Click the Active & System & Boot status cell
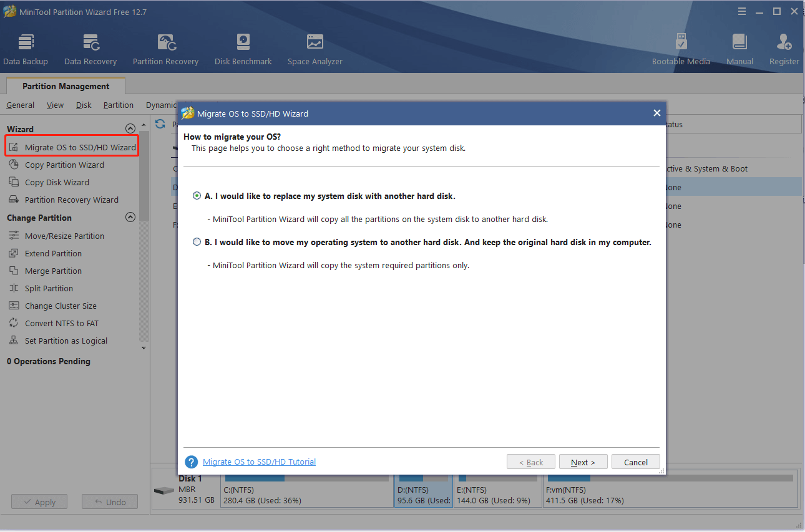This screenshot has height=532, width=805. click(706, 168)
